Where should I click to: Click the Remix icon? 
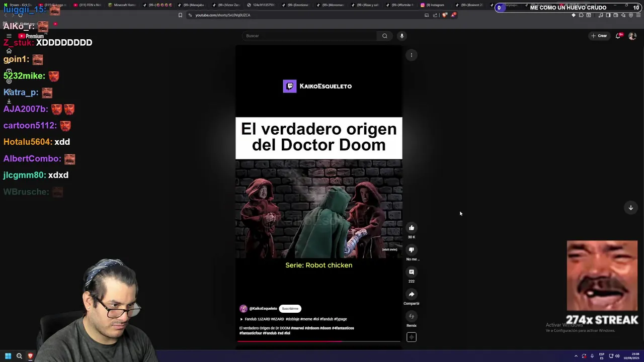tap(412, 316)
